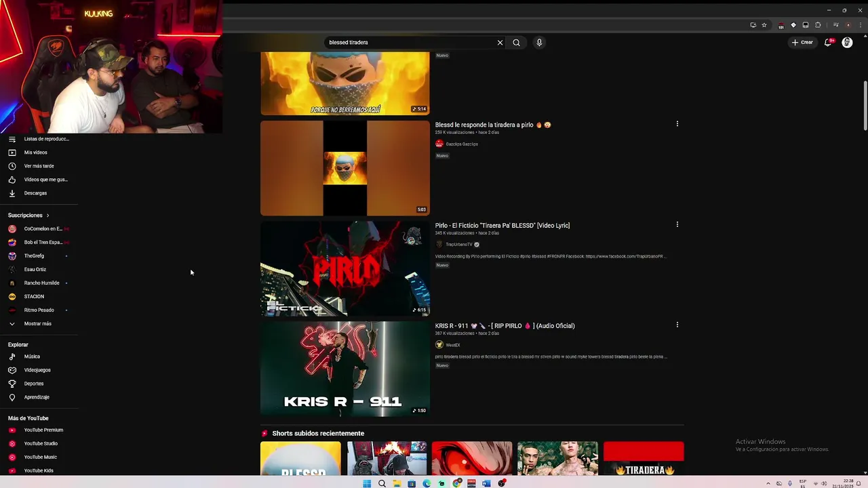Visit the WestEX channel
This screenshot has height=488, width=868.
click(x=452, y=345)
